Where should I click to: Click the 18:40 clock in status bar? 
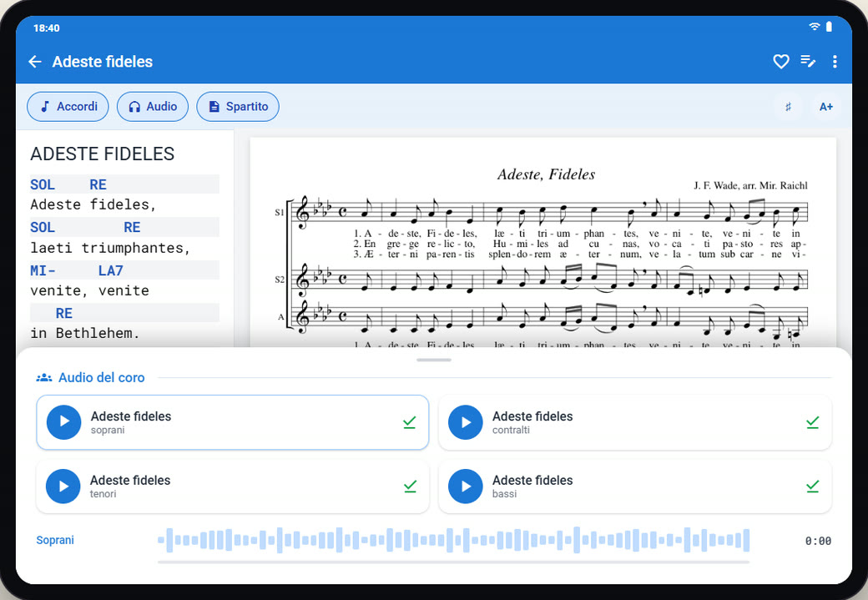(47, 28)
